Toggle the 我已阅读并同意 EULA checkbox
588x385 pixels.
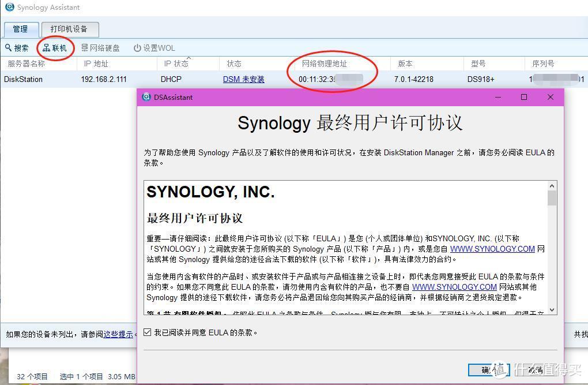tap(148, 332)
